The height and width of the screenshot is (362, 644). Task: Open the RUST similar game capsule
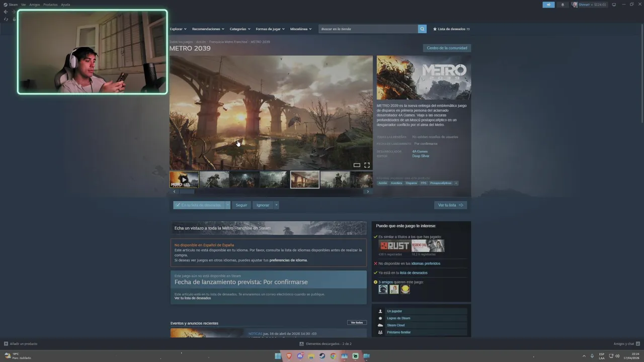[394, 246]
